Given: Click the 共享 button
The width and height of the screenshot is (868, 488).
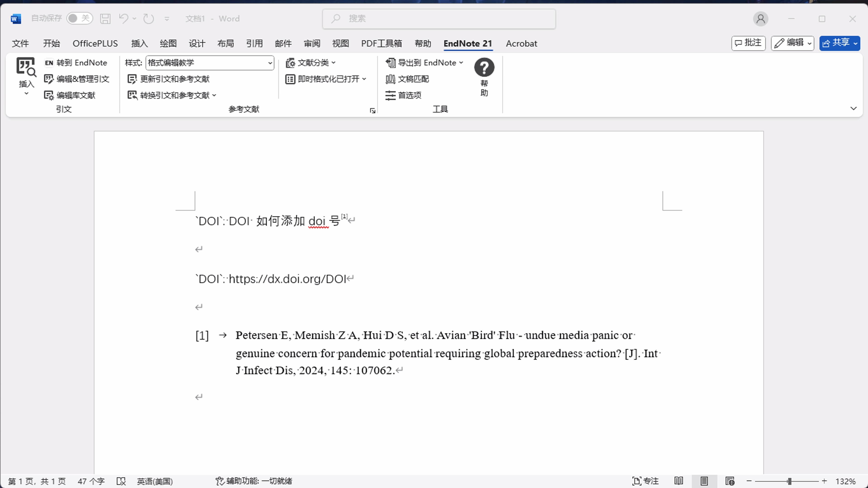Looking at the screenshot, I should click(839, 43).
